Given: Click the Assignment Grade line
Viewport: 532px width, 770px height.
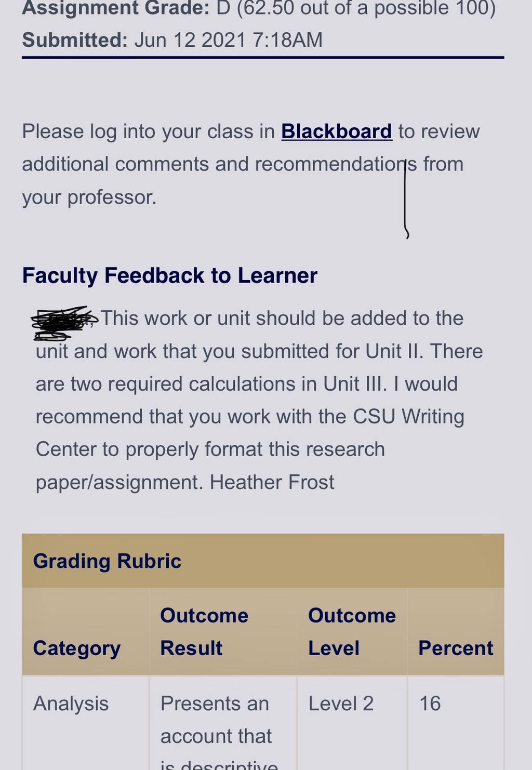Looking at the screenshot, I should pyautogui.click(x=259, y=8).
